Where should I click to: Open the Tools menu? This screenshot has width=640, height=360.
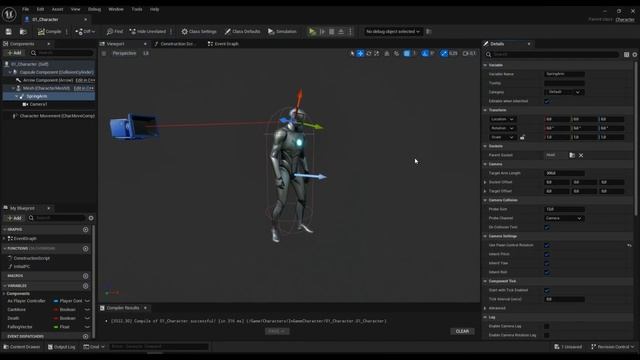137,9
